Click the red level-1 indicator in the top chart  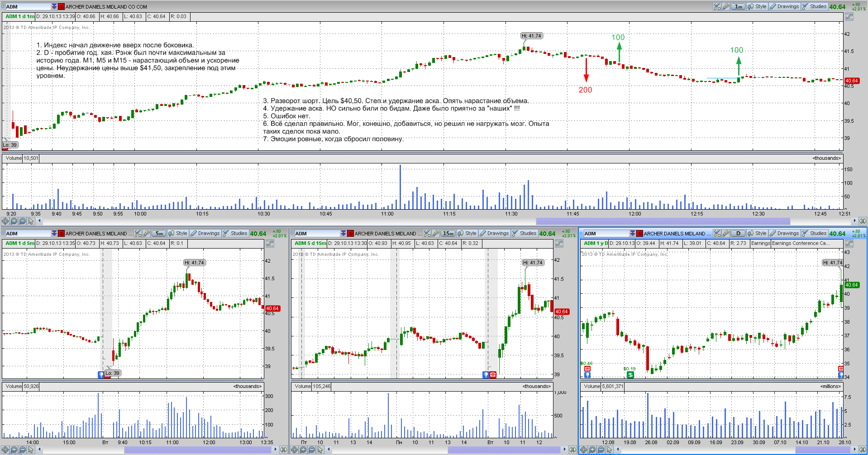[62, 6]
